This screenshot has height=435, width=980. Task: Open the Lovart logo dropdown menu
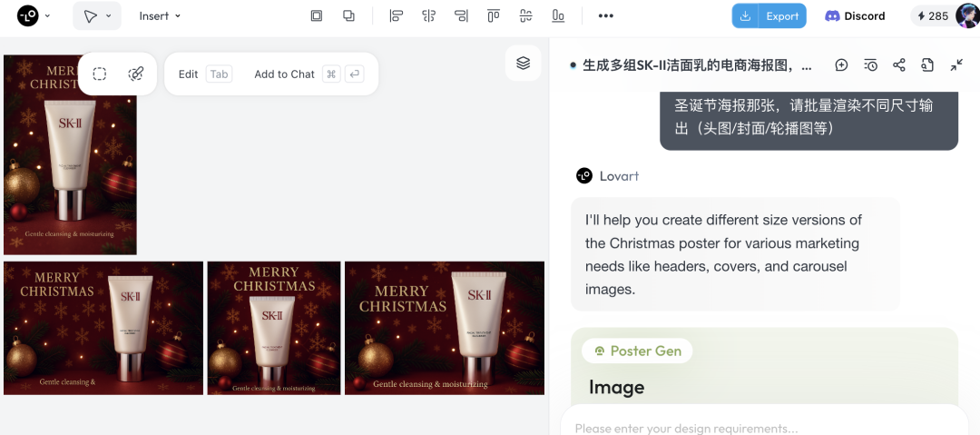(x=34, y=15)
